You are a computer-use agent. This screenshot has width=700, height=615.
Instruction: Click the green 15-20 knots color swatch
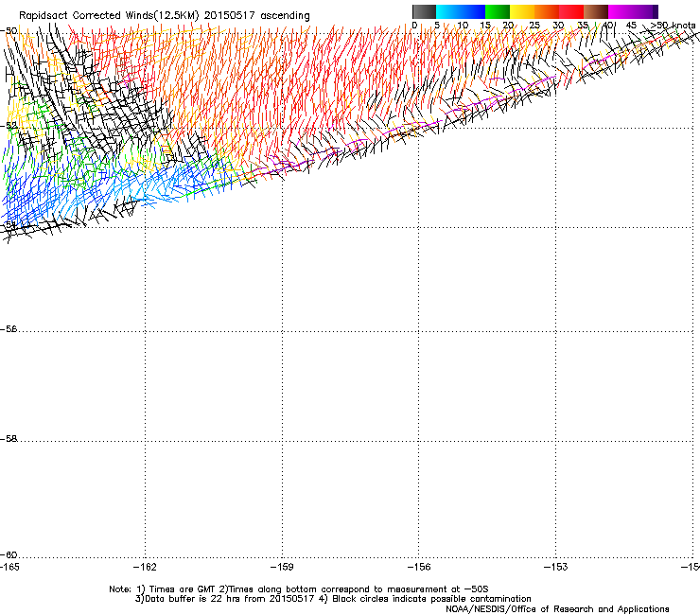(498, 11)
